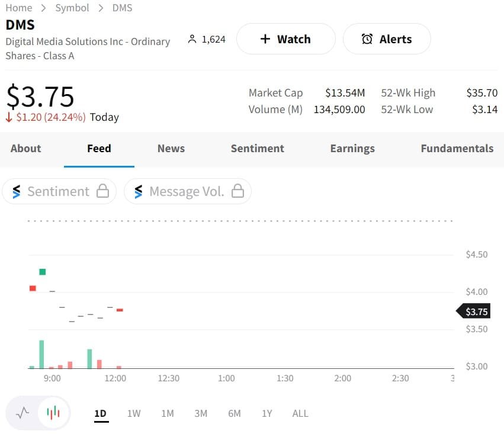
Task: Open the Earnings tab
Action: point(352,149)
